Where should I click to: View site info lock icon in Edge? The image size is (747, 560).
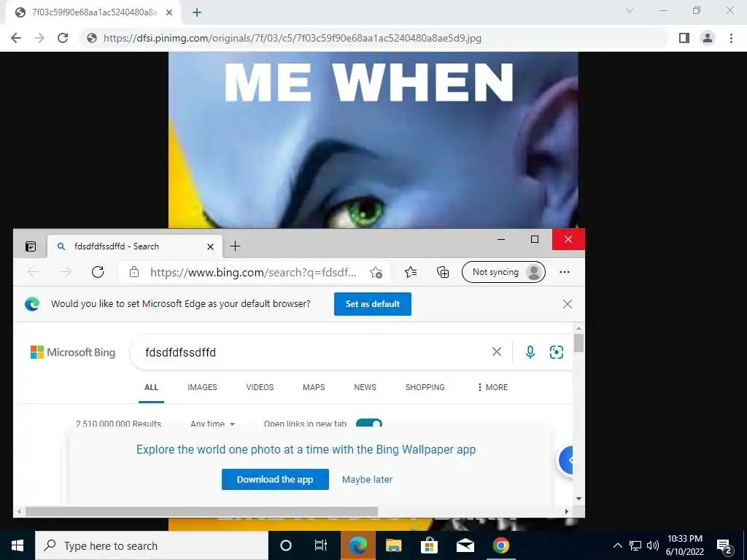click(134, 272)
